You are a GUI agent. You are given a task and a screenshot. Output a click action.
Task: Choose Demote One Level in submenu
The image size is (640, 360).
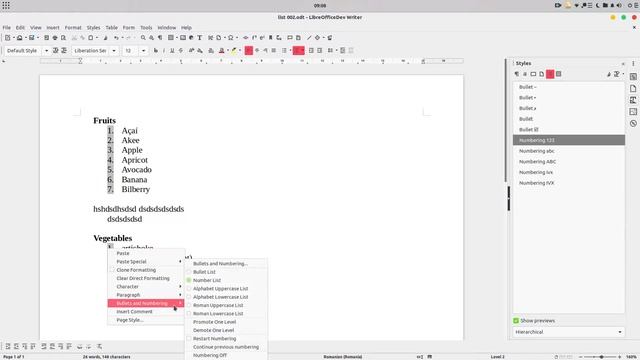tap(226, 330)
